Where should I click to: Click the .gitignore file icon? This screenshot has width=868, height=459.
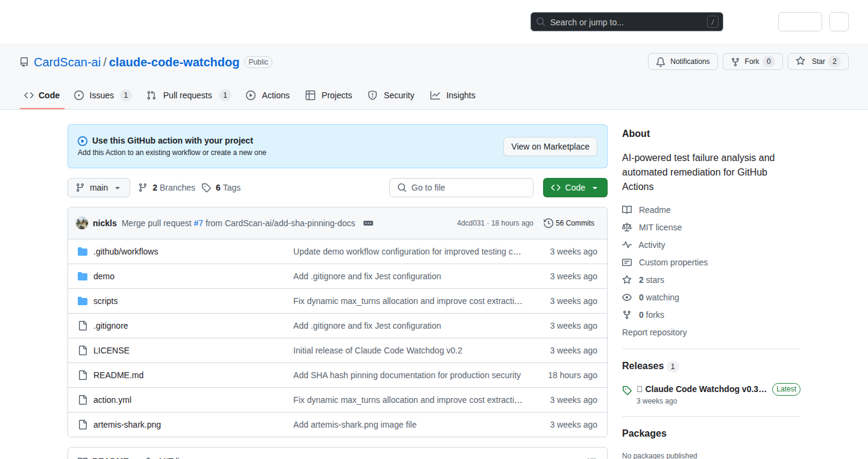pos(83,326)
